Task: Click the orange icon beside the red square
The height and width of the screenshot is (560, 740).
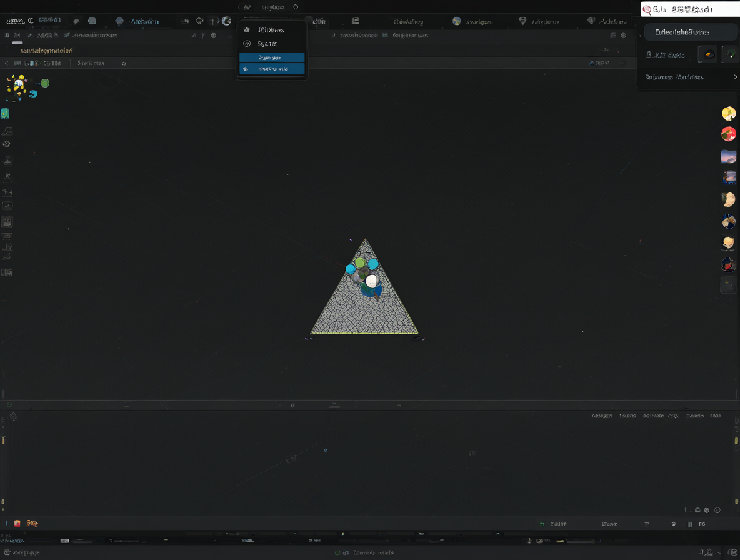Action: 32,523
